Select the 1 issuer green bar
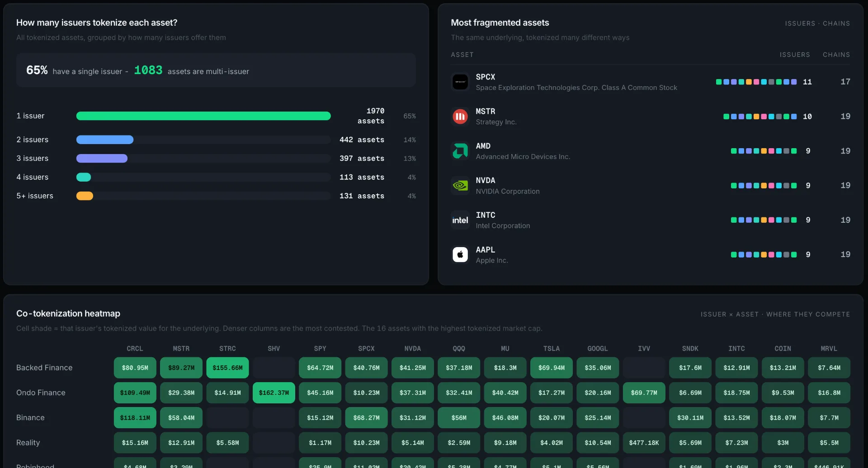Image resolution: width=868 pixels, height=468 pixels. [x=203, y=116]
